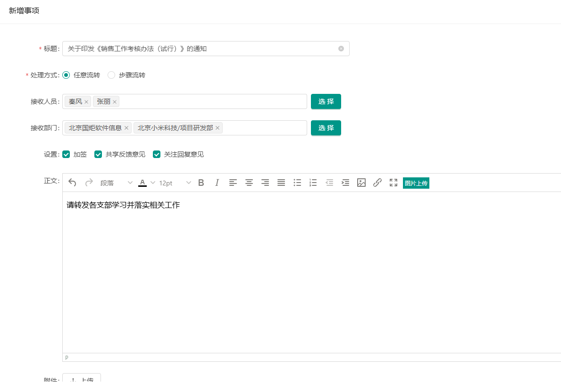Click the body text 请转发各支部学习并落实相关工作

point(123,205)
